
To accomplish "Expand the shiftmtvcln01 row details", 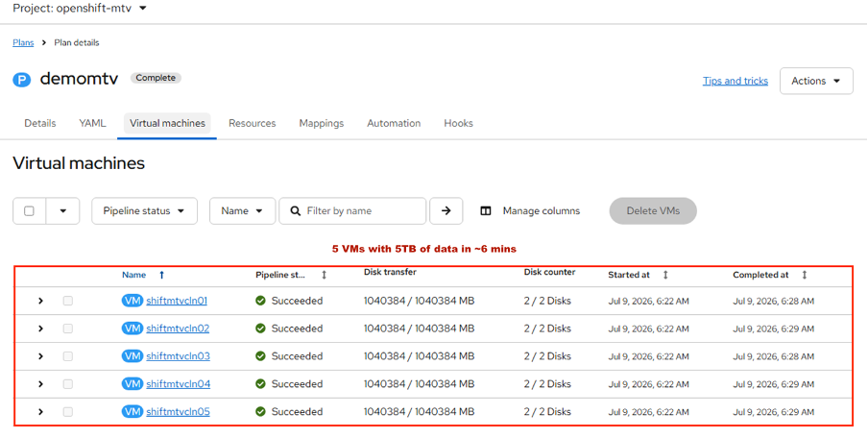I will coord(40,301).
